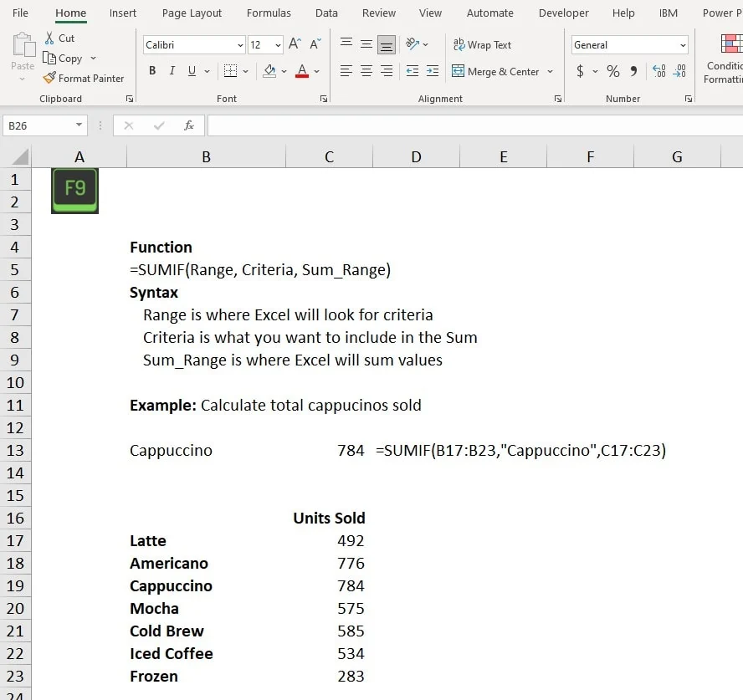743x700 pixels.
Task: Open the Font dropdown showing Calibri
Action: pos(191,43)
